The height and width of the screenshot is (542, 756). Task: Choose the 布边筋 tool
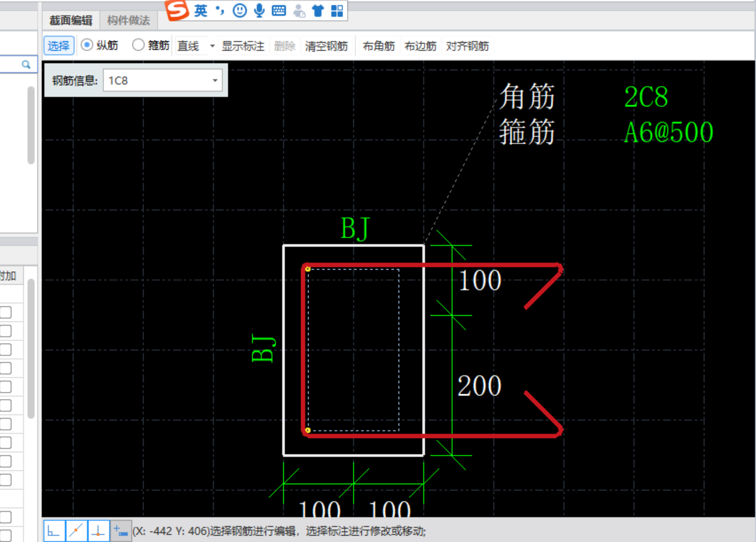click(x=420, y=46)
